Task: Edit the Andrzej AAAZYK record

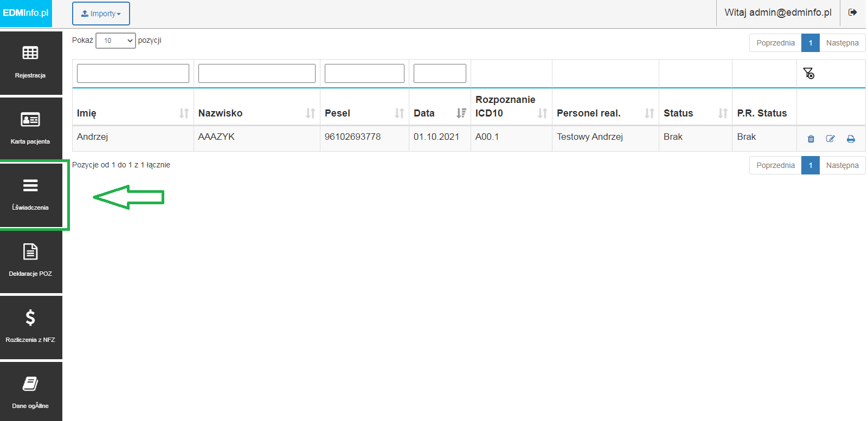Action: pyautogui.click(x=831, y=139)
